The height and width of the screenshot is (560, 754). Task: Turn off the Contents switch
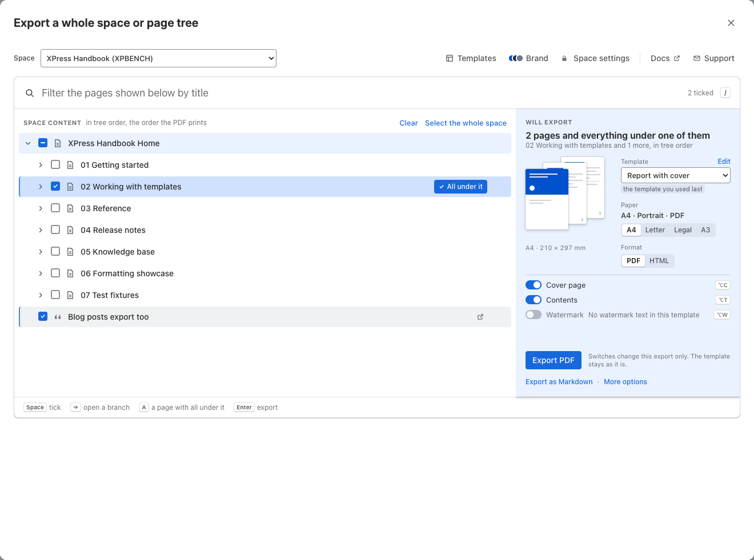(x=534, y=300)
